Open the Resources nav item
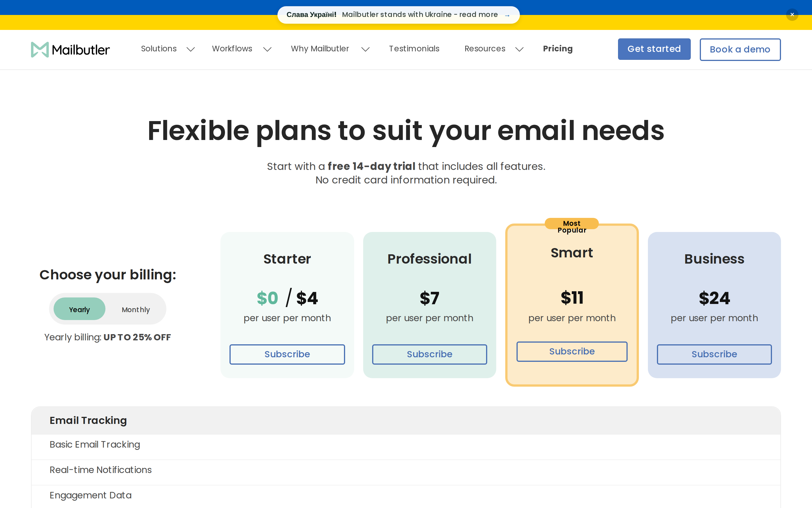Screen dimensions: 812x508 tap(485, 49)
